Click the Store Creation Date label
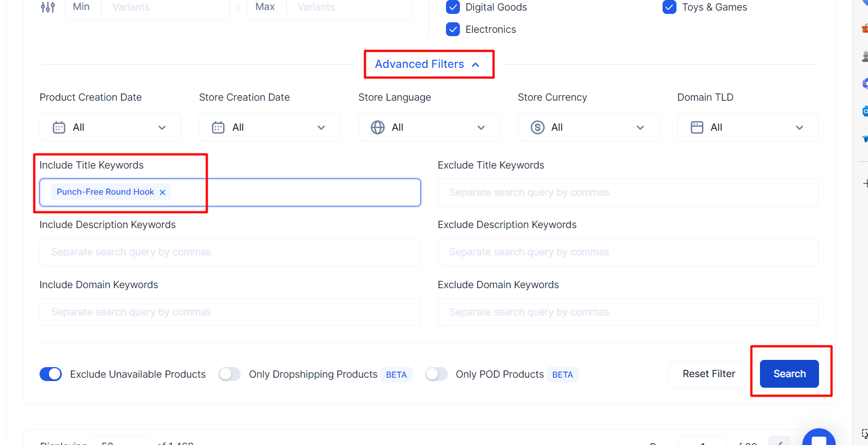 [x=244, y=97]
